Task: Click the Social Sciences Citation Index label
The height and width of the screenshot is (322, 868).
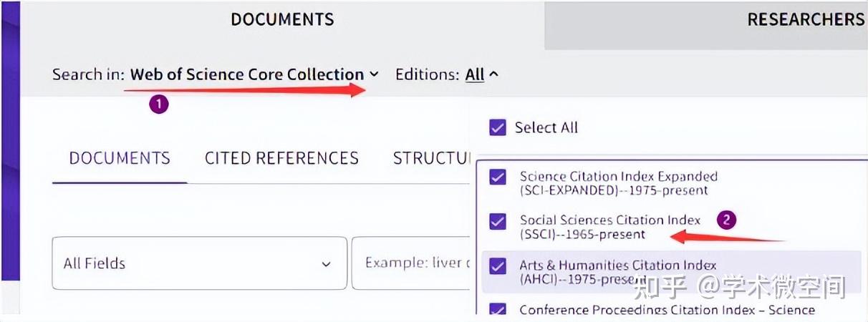Action: [609, 220]
